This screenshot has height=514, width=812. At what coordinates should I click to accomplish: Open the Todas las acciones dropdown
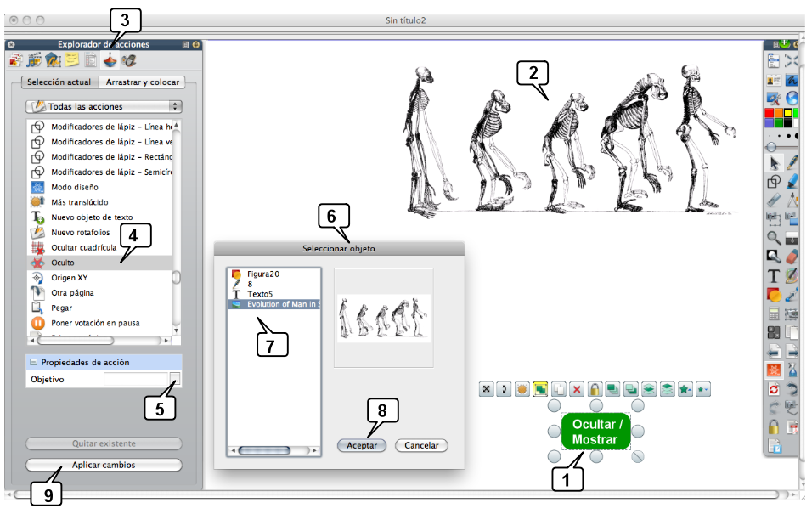(x=104, y=106)
